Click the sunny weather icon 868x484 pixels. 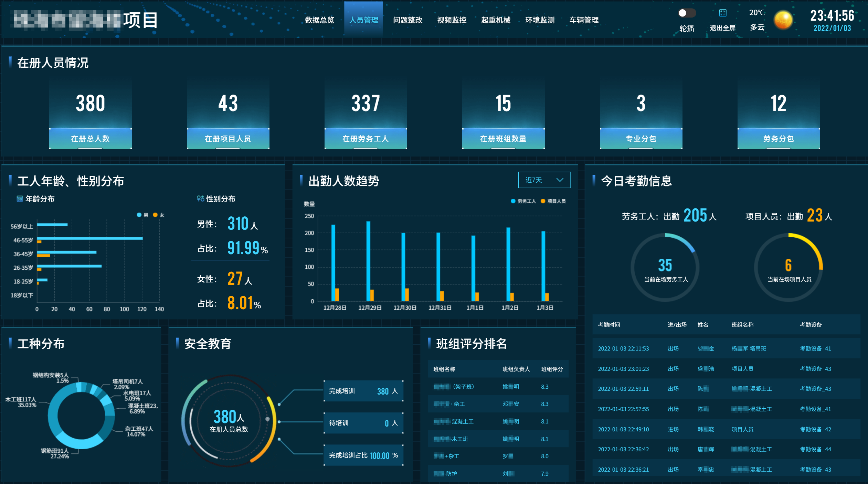point(783,20)
